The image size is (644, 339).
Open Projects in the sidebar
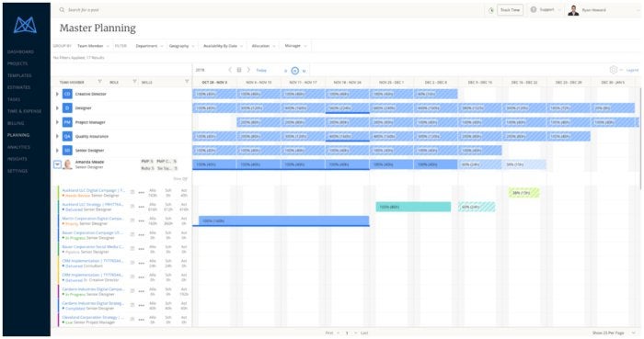pos(17,63)
